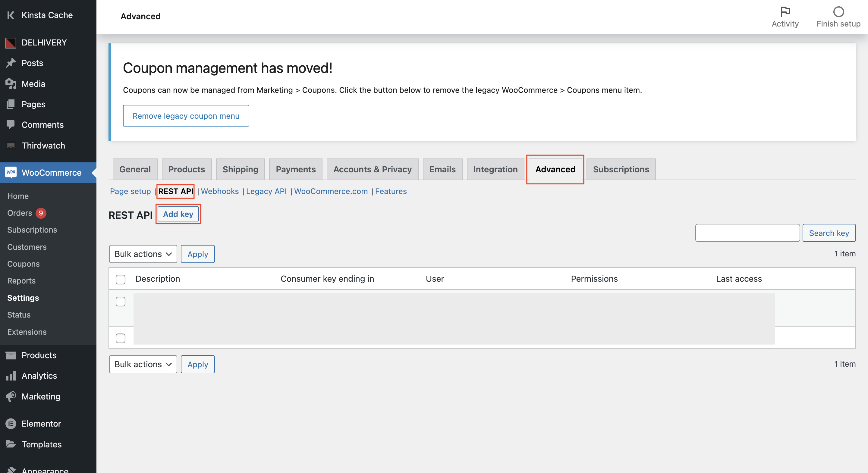Click the Comments speech bubble icon
868x473 pixels.
11,125
